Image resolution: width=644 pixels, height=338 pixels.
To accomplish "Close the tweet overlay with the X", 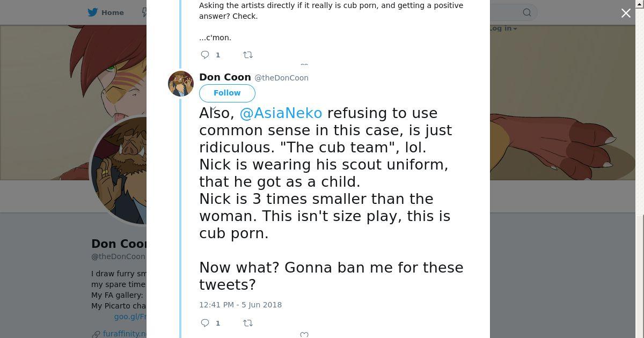I will [x=626, y=13].
